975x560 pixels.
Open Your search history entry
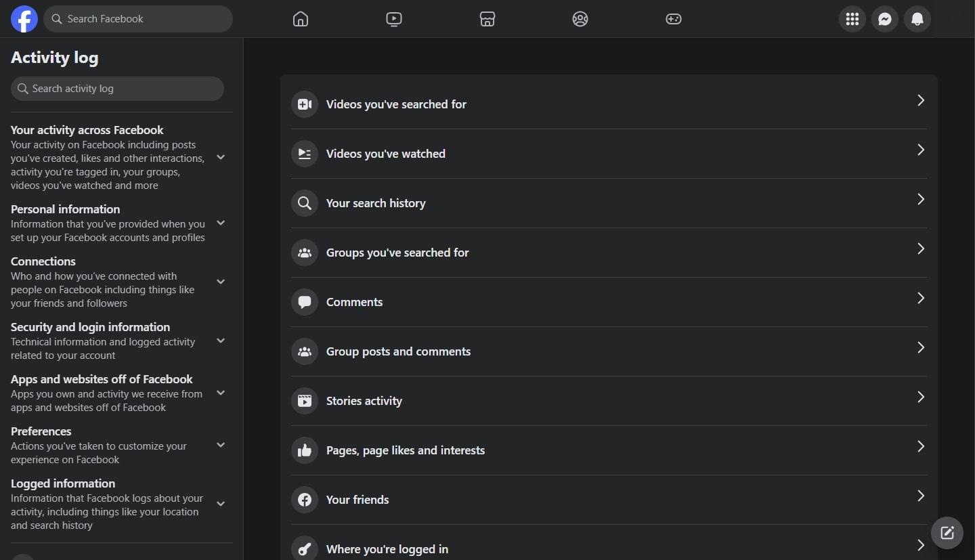[609, 203]
